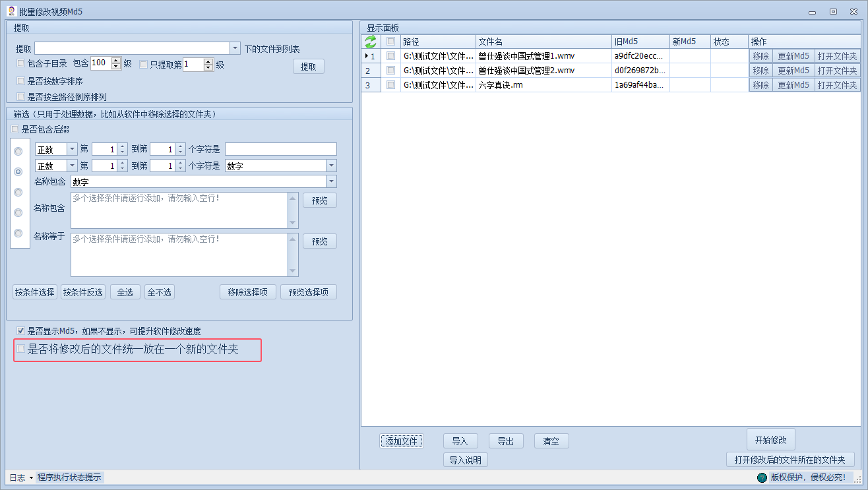Increase the 包含 100 级 stepper
This screenshot has height=490, width=868.
117,61
